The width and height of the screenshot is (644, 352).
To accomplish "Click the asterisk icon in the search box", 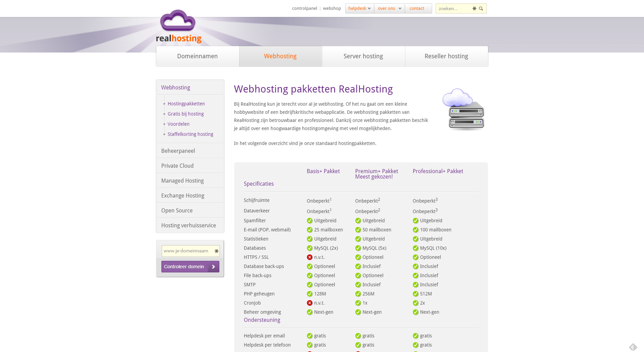I will click(x=474, y=8).
